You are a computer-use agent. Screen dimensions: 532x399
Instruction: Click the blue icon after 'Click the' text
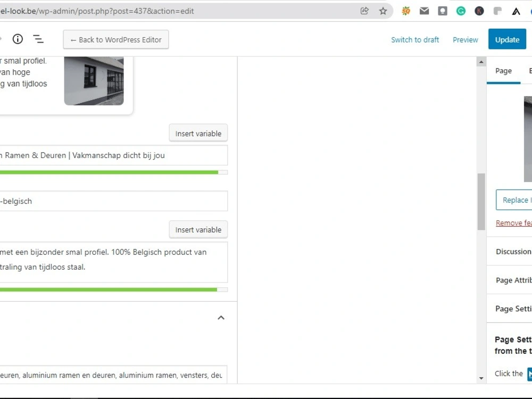[530, 374]
